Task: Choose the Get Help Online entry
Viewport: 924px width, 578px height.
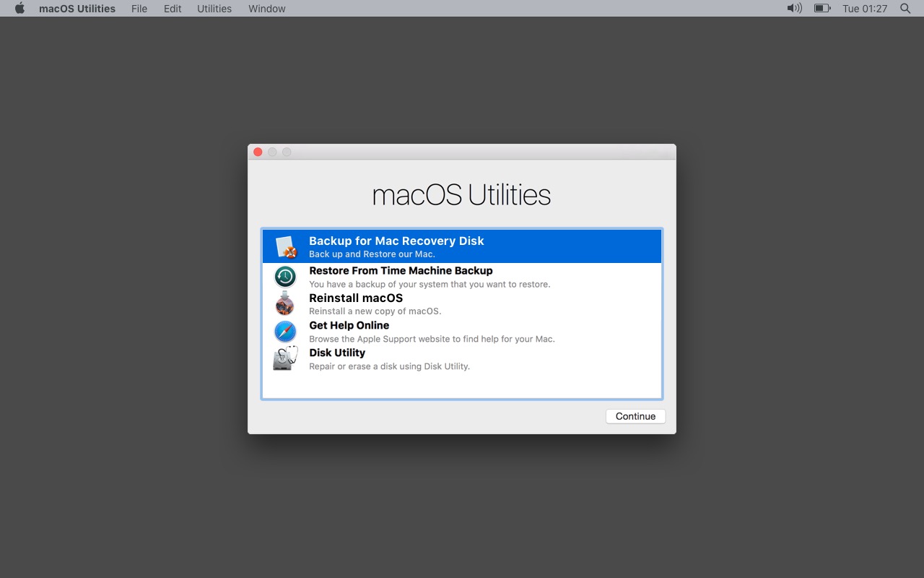Action: point(349,326)
